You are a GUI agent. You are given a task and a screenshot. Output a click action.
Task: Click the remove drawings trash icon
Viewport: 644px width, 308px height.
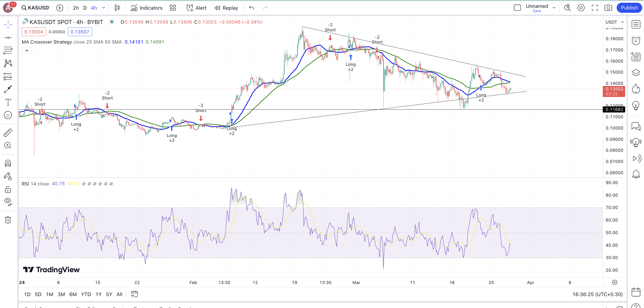(x=8, y=220)
